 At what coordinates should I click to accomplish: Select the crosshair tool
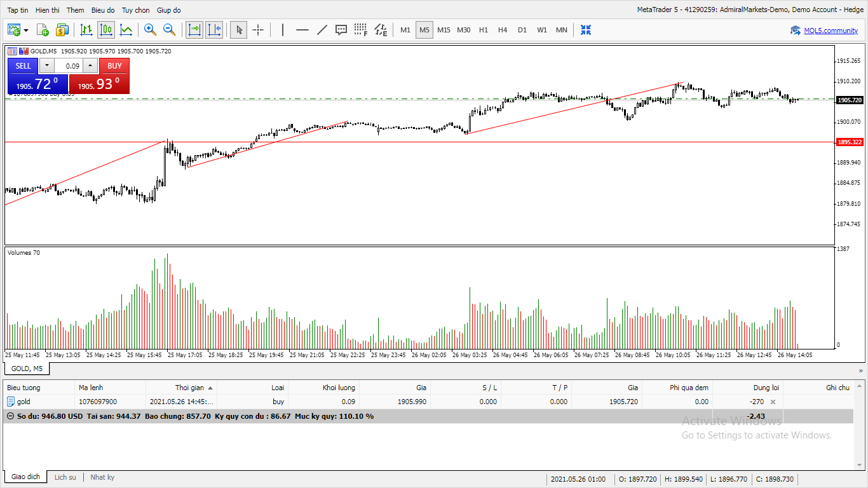pyautogui.click(x=258, y=30)
